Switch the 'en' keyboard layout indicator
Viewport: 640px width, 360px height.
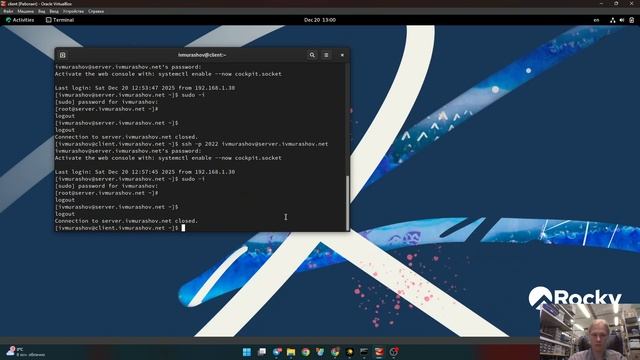coord(596,20)
